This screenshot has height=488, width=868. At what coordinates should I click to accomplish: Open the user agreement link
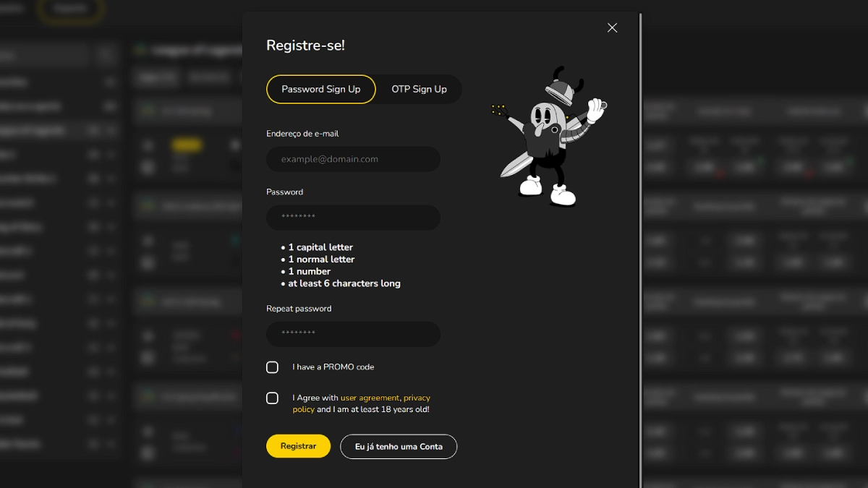(370, 398)
